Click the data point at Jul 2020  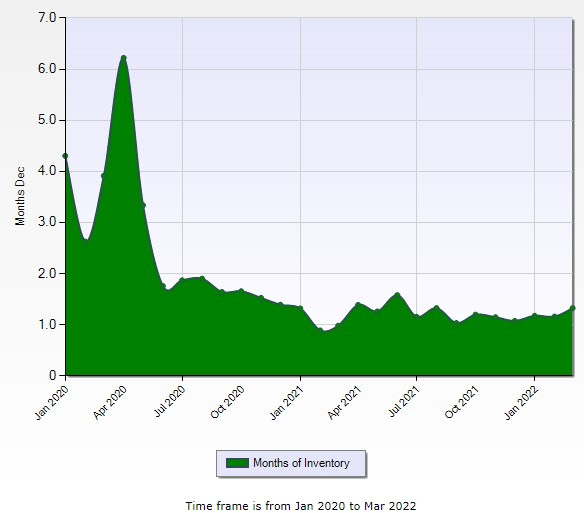tap(182, 280)
